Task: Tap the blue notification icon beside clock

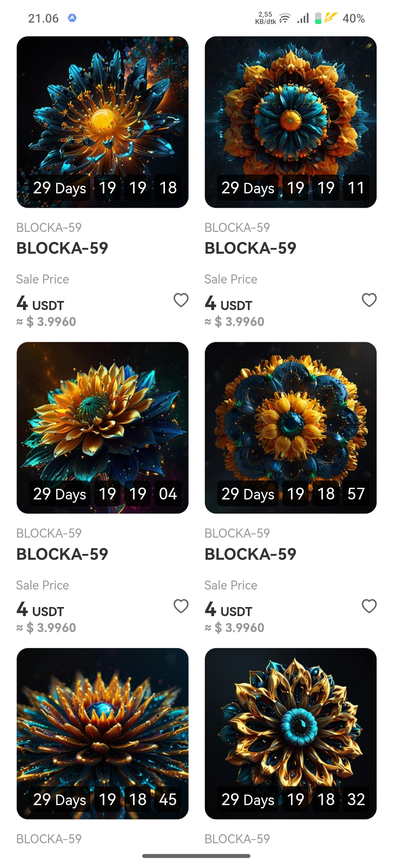Action: coord(72,18)
